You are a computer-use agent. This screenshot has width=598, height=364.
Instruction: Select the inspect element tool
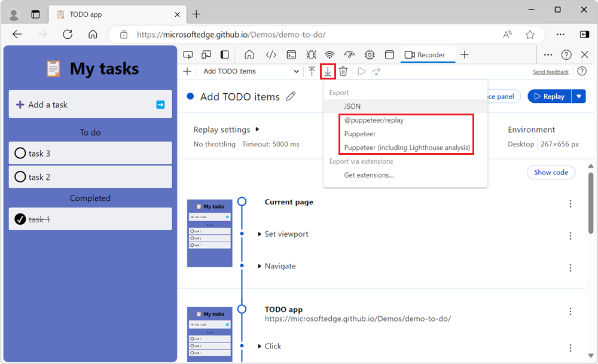point(188,54)
